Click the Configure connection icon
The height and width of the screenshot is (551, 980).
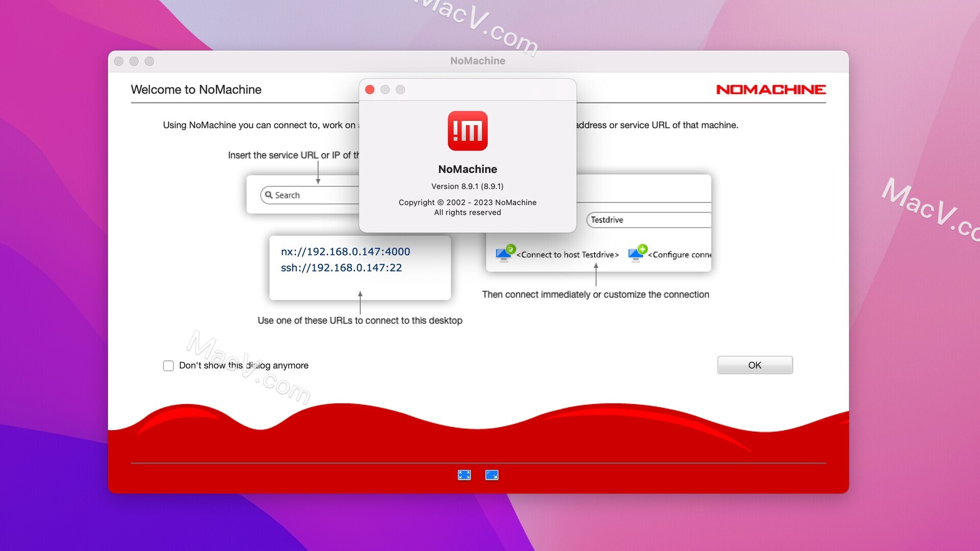(x=638, y=253)
